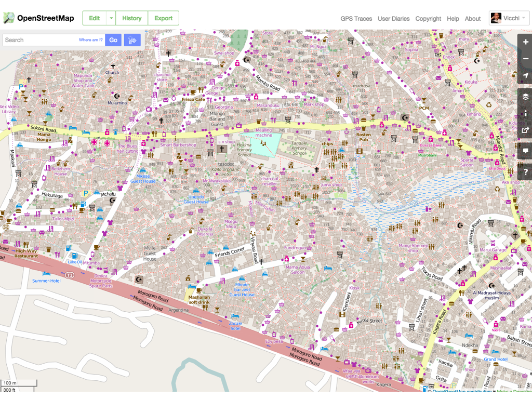Click the Mbode bar and Guest House label

[x=242, y=289]
